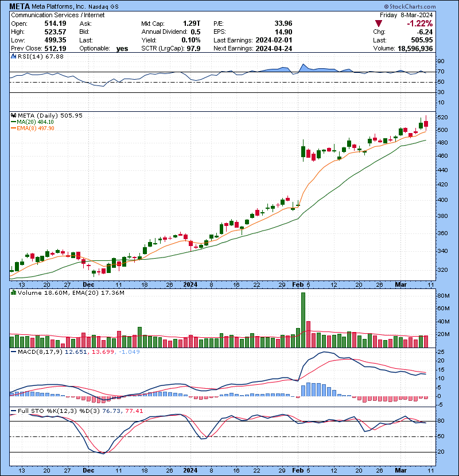Click the green MA(20) legend line marker

click(13, 122)
